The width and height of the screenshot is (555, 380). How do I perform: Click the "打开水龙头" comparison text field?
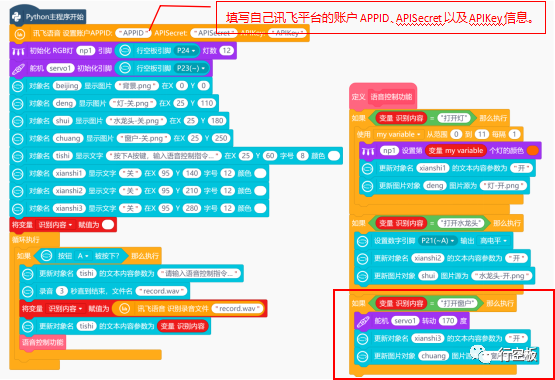tap(461, 223)
